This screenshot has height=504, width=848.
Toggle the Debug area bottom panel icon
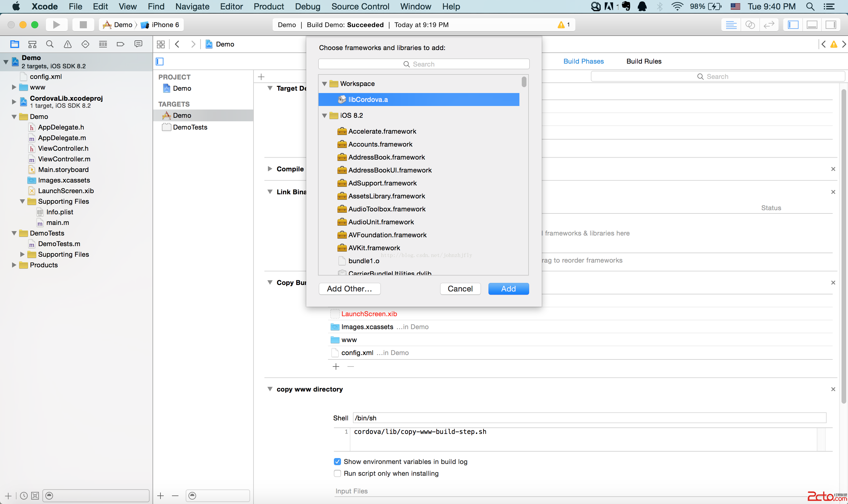[x=812, y=25]
